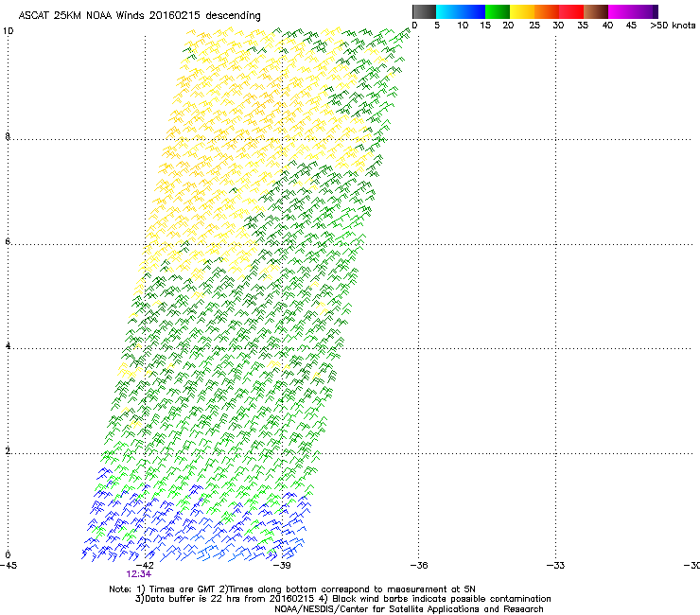Click the '-45' longitude axis label
Image resolution: width=700 pixels, height=615 pixels.
[x=9, y=565]
